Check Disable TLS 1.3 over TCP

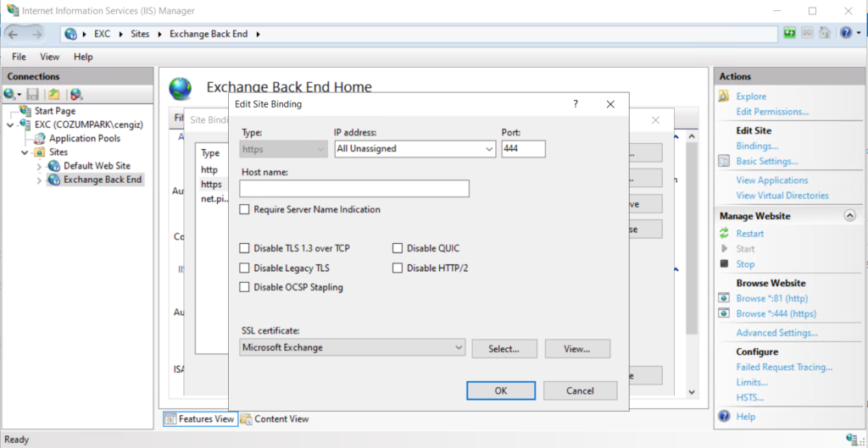tap(244, 248)
